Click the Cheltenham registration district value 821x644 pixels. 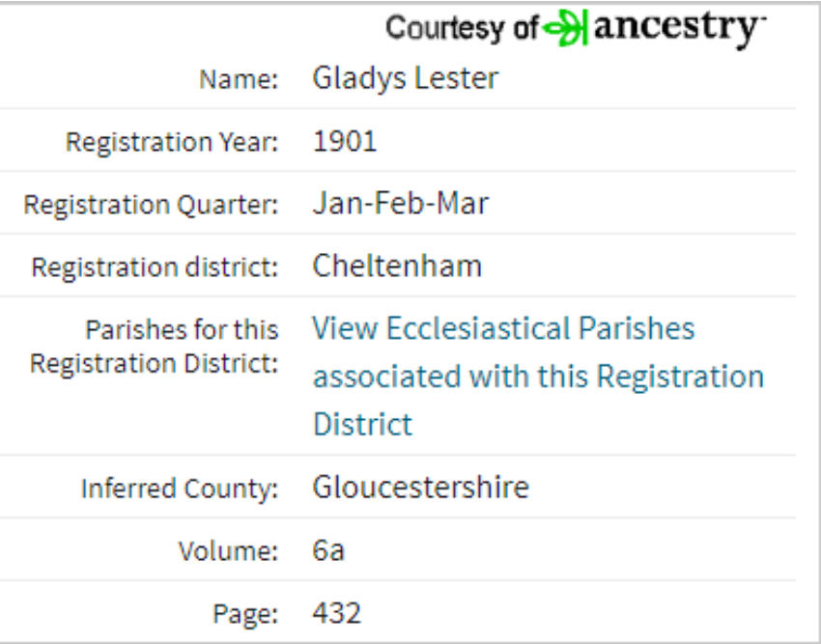pyautogui.click(x=397, y=266)
